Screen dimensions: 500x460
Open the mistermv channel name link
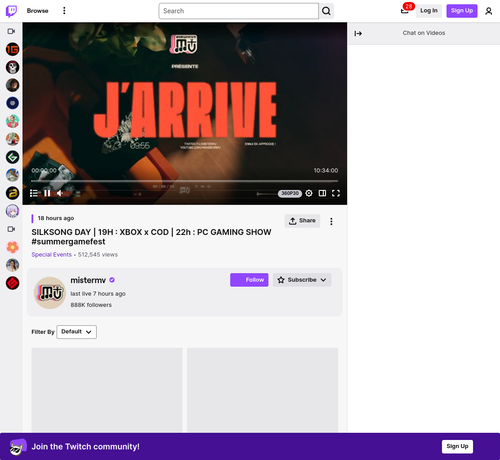tap(88, 280)
